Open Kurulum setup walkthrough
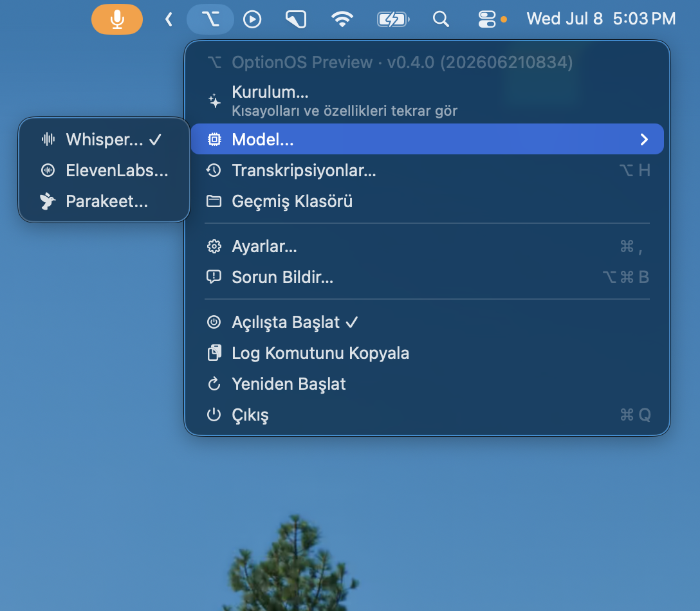The width and height of the screenshot is (700, 611). pyautogui.click(x=427, y=101)
